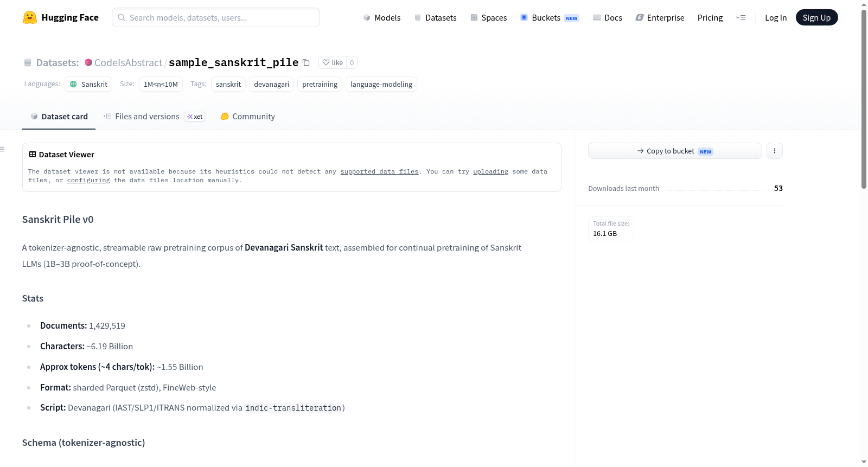
Task: Open the Models nav item
Action: (382, 17)
